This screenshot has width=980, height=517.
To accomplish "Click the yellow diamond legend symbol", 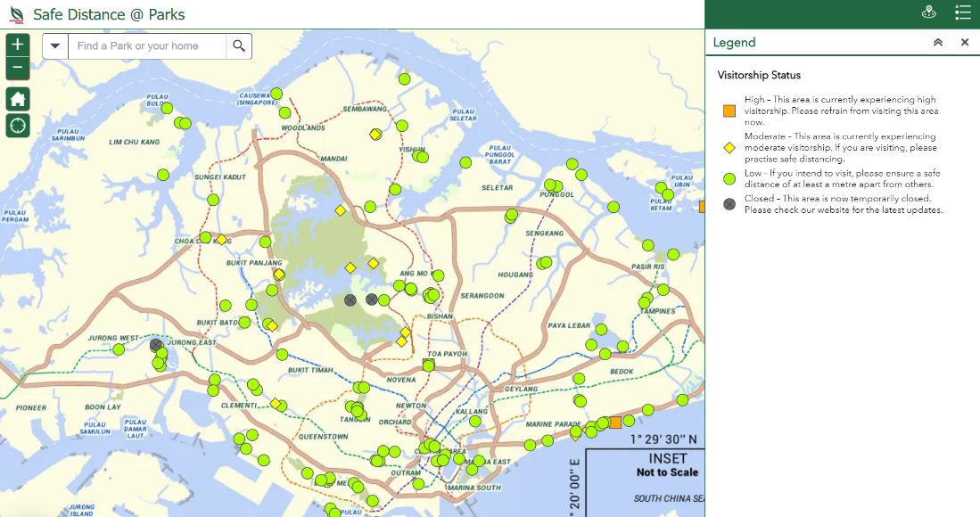I will click(x=729, y=148).
